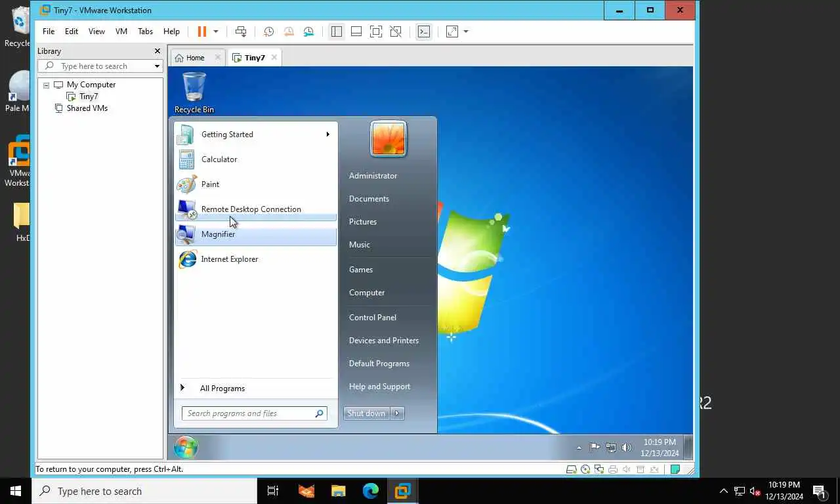Viewport: 840px width, 504px height.
Task: Open Devices and Printers
Action: pyautogui.click(x=384, y=341)
